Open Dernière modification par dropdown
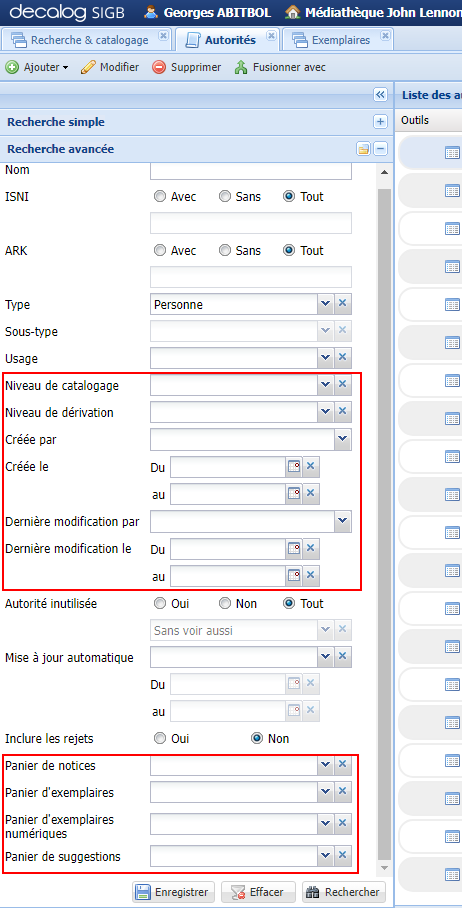 pyautogui.click(x=343, y=521)
